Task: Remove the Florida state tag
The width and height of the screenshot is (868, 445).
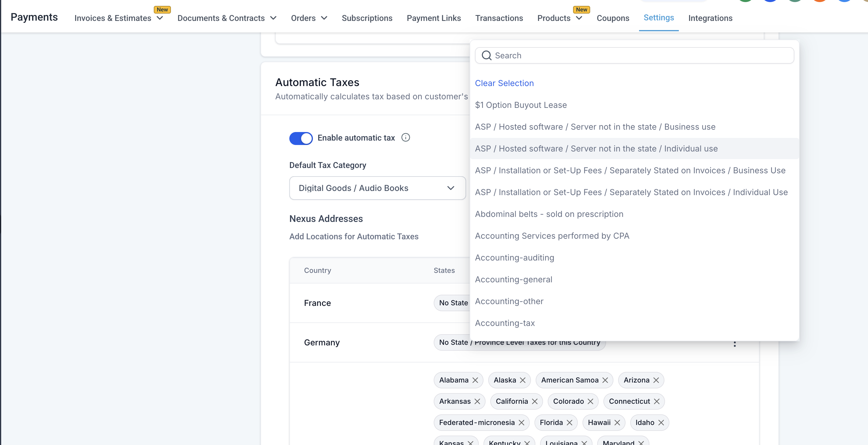Action: coord(570,423)
